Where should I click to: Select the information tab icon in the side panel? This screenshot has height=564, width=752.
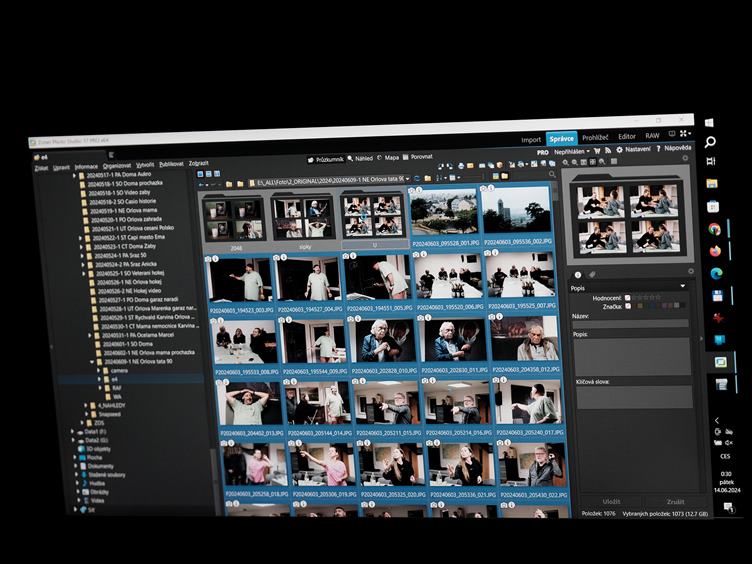click(x=578, y=275)
